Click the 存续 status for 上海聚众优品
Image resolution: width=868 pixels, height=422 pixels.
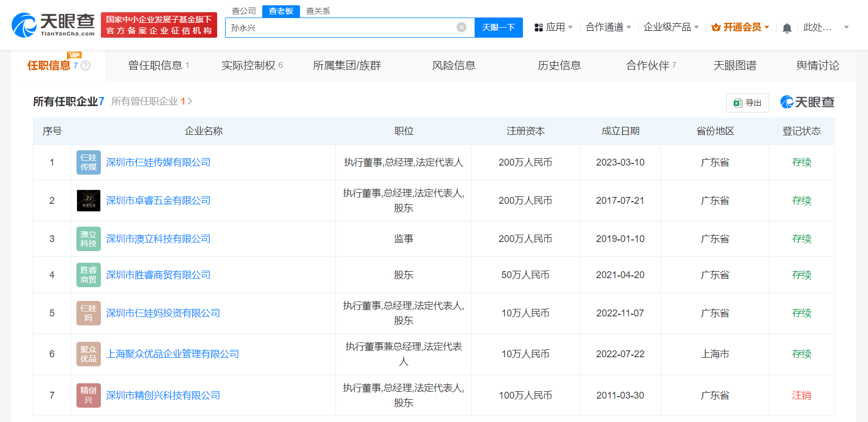click(x=801, y=354)
